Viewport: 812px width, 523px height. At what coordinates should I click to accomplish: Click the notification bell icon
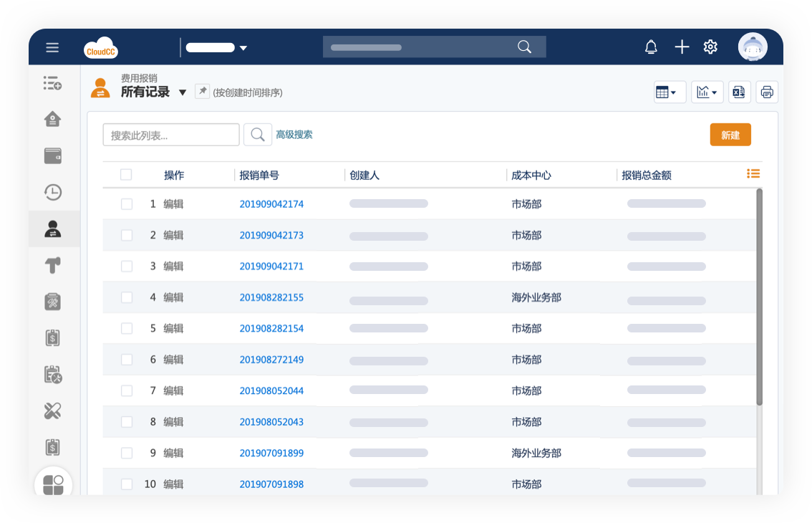click(651, 47)
